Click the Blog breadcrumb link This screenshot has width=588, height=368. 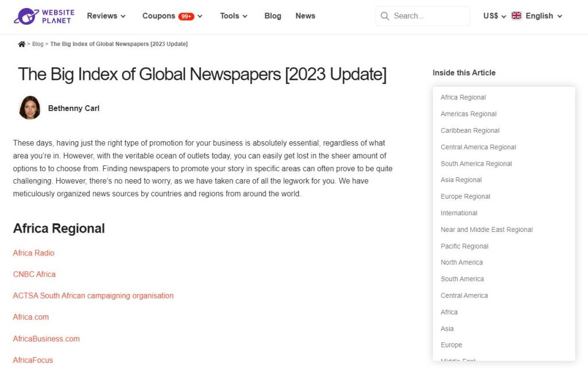38,44
